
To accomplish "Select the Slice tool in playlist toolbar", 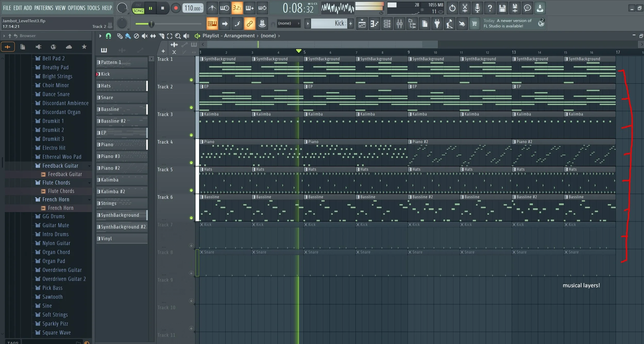I will click(161, 36).
